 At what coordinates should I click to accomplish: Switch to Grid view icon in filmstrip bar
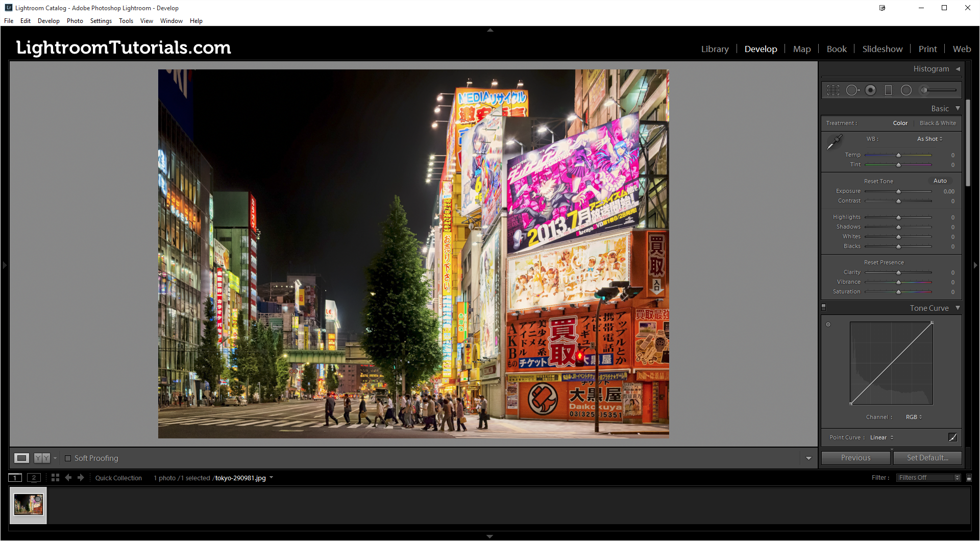pos(55,478)
